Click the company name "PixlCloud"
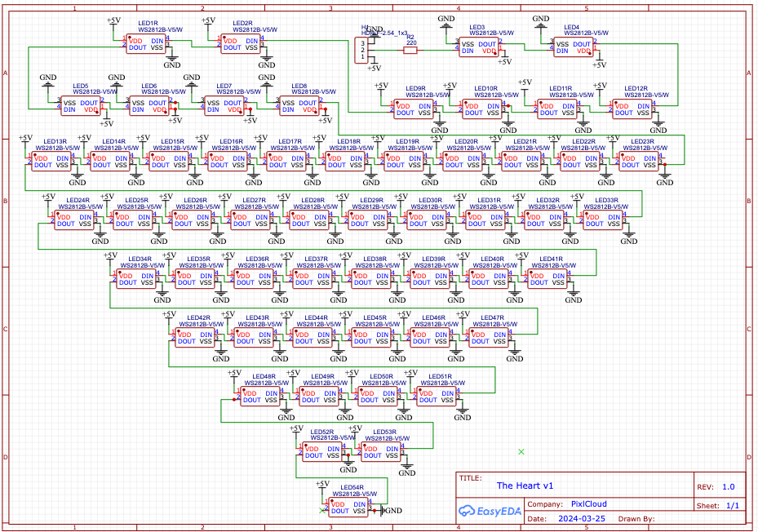The image size is (758, 532). pos(589,504)
